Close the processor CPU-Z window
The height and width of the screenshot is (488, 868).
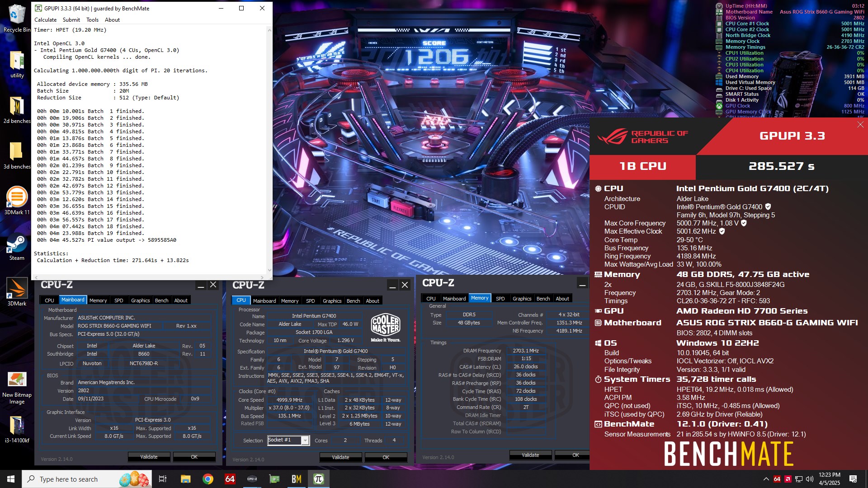(x=405, y=285)
